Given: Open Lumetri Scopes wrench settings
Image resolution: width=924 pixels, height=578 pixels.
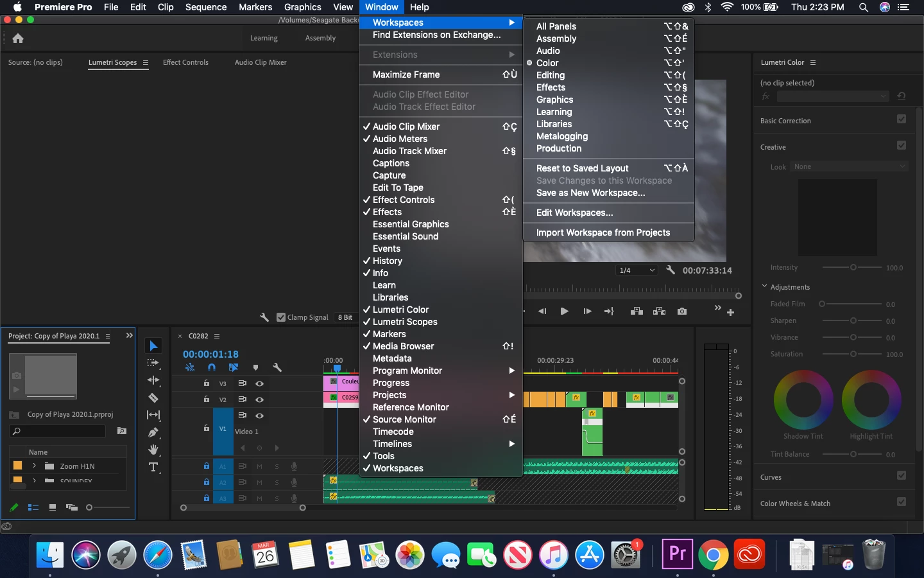Looking at the screenshot, I should pyautogui.click(x=264, y=317).
